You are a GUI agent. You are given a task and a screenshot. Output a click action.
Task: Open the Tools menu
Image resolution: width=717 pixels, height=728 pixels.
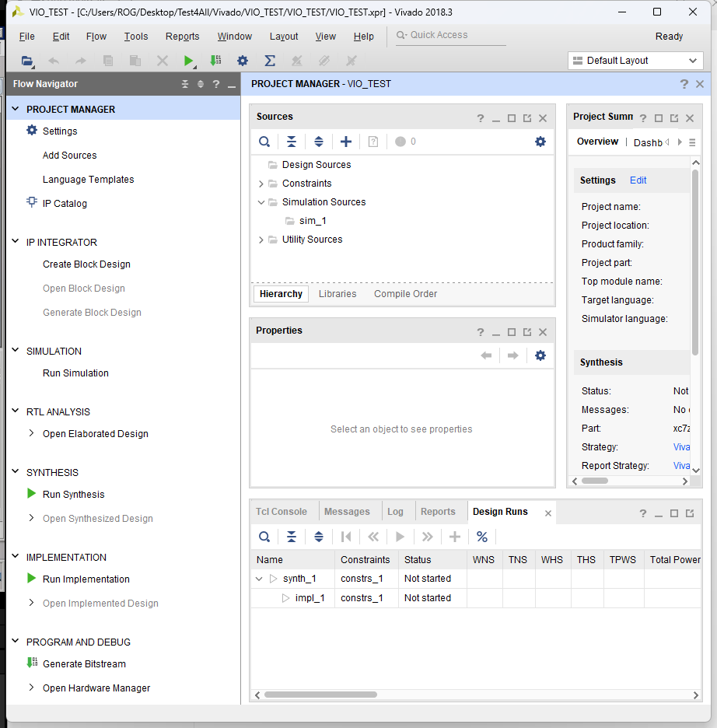click(x=136, y=37)
